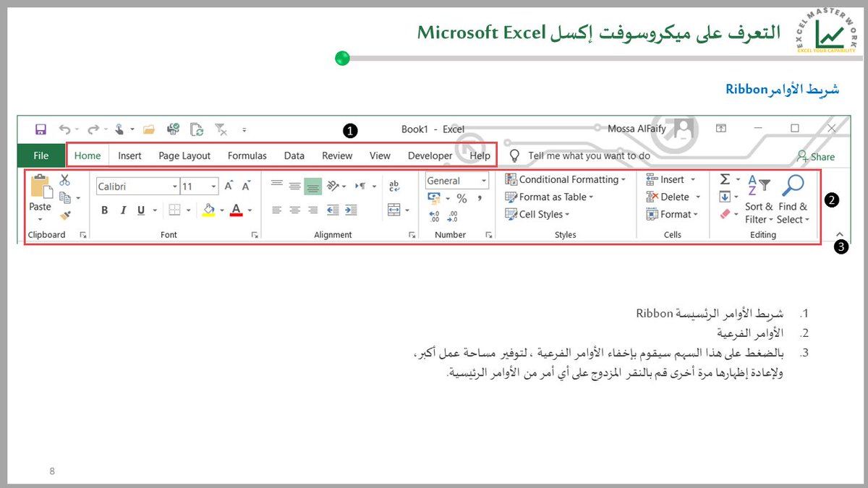Switch to the Formulas tab
This screenshot has width=868, height=488.
pyautogui.click(x=247, y=155)
